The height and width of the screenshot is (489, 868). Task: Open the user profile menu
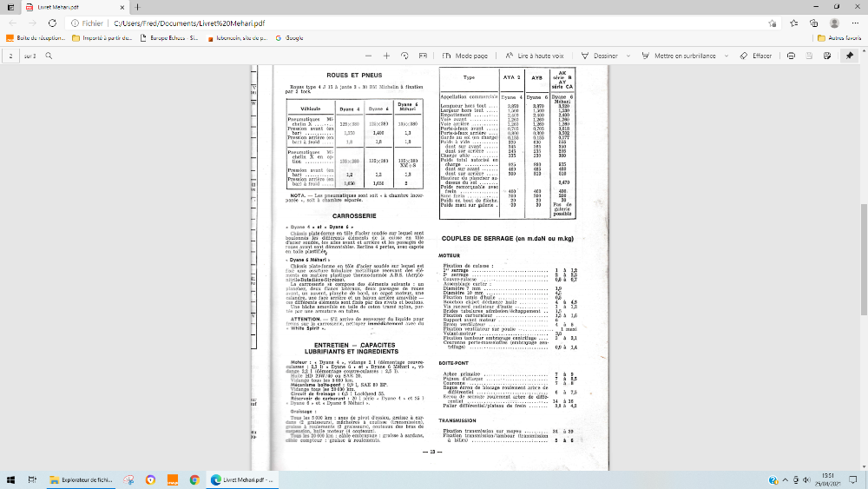pyautogui.click(x=834, y=23)
